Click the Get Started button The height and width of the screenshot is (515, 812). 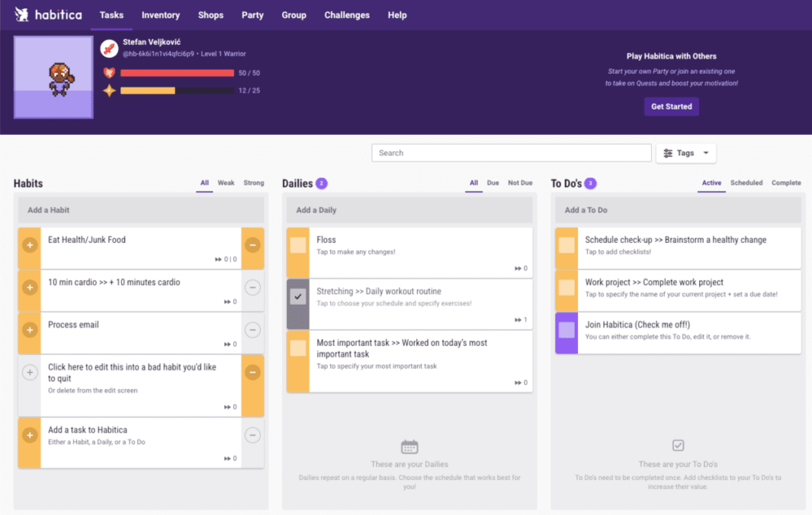[x=671, y=106]
